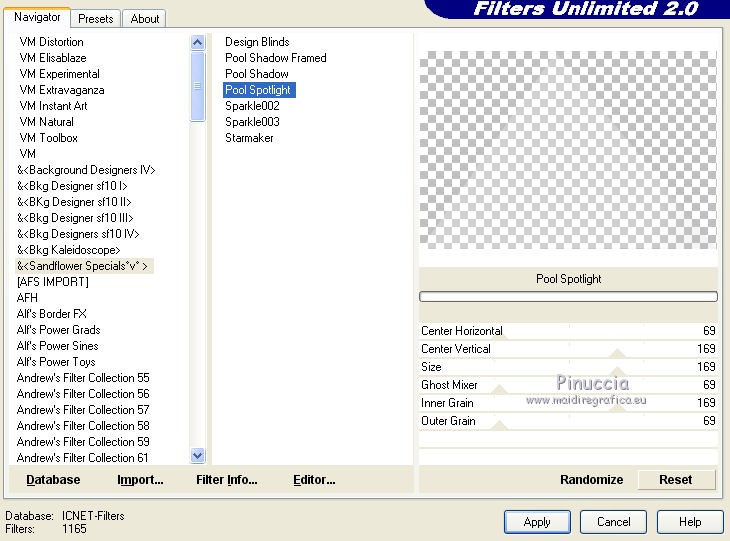Select Andrew's Filter Collection 61
The image size is (730, 541).
82,458
